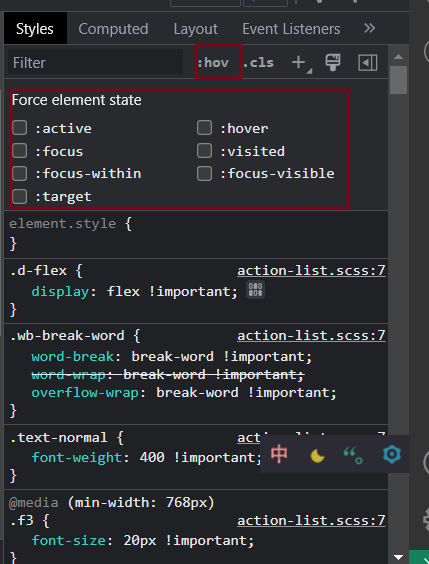Click the moon dark-mode icon
The height and width of the screenshot is (564, 429).
[317, 456]
